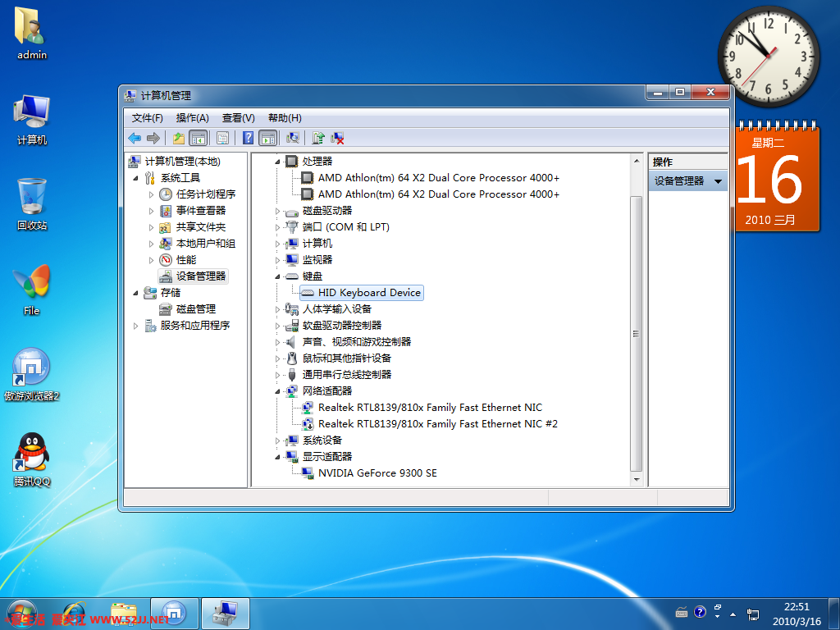Select 性能 in the left tree
The image size is (840, 630).
[x=186, y=260]
